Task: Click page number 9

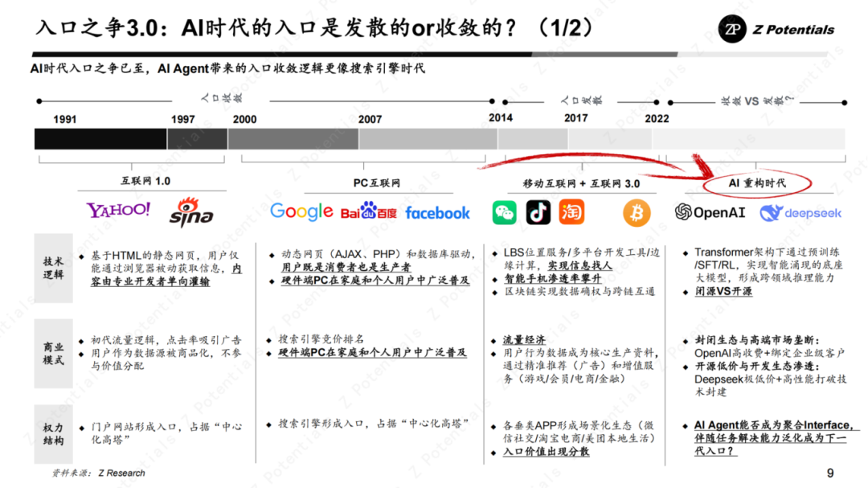Action: click(x=829, y=473)
